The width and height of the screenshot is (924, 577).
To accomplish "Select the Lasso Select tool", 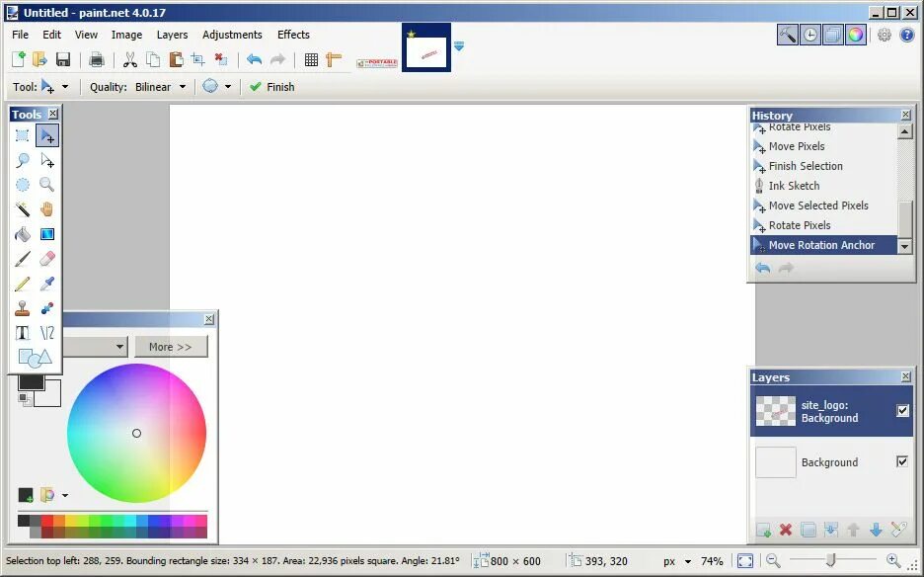I will 23,160.
